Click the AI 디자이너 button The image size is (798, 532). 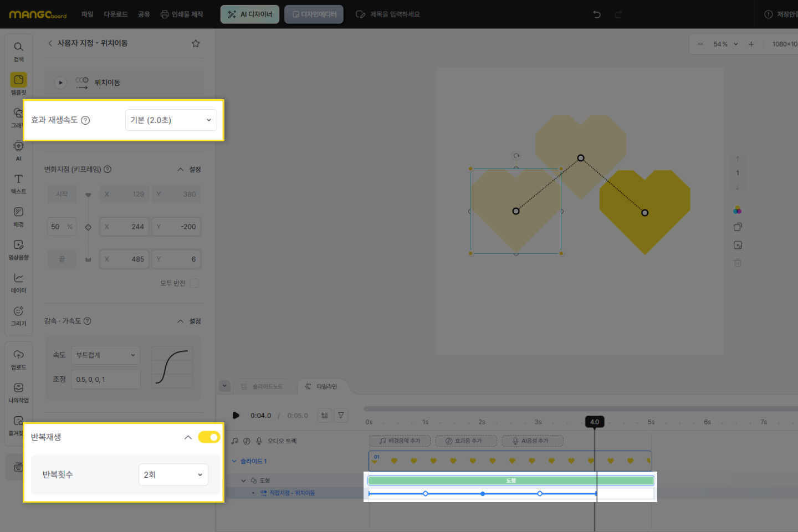[250, 14]
